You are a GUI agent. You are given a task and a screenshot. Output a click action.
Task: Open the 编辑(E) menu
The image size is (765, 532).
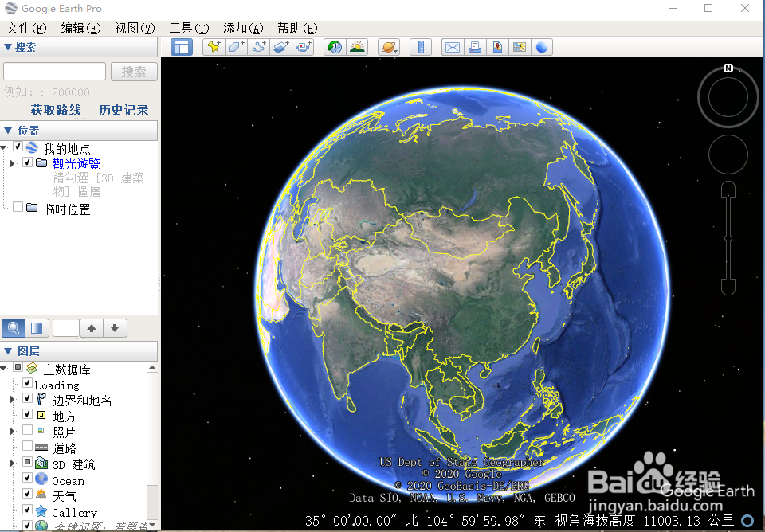point(80,29)
